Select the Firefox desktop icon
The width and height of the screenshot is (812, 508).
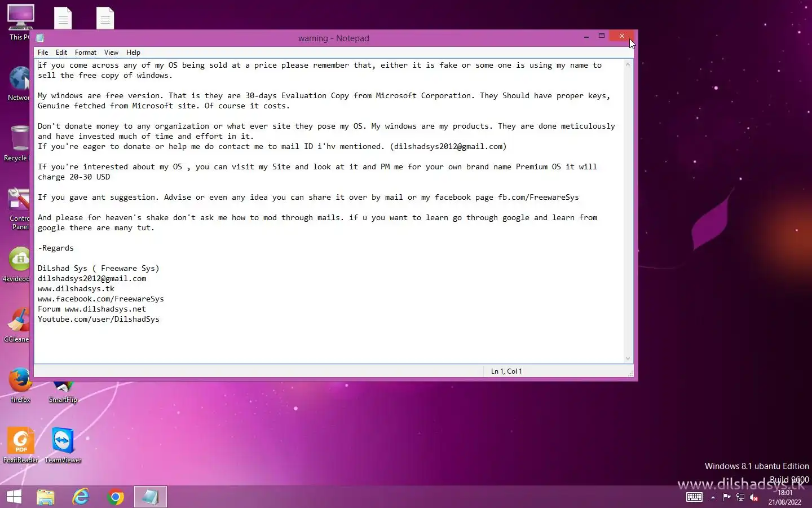(20, 386)
